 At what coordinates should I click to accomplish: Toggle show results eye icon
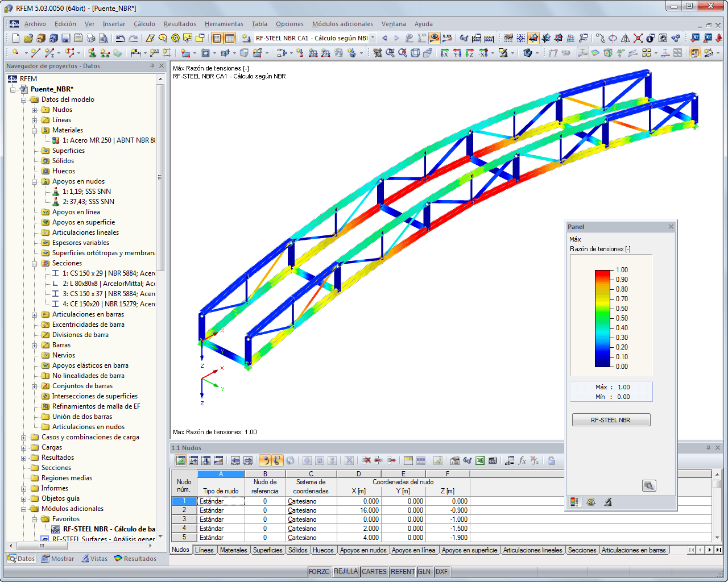(x=435, y=38)
